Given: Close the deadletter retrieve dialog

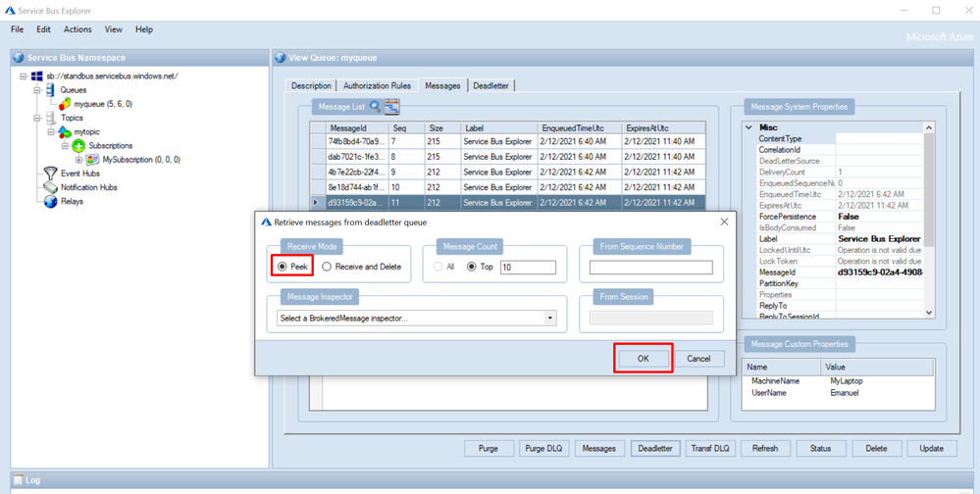Looking at the screenshot, I should click(724, 222).
